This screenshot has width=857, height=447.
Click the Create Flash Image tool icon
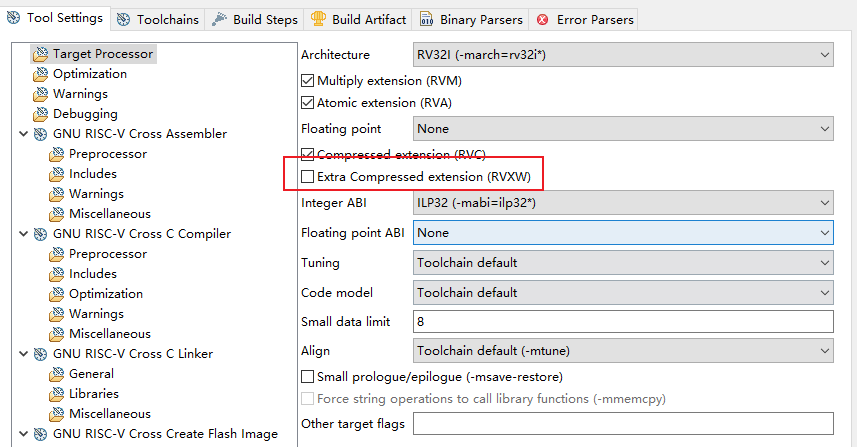(x=40, y=434)
